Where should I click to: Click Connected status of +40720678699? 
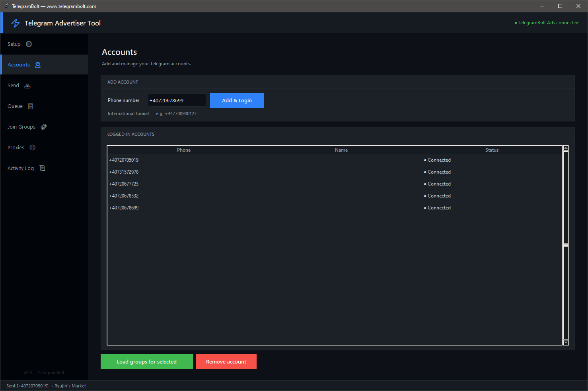tap(437, 208)
